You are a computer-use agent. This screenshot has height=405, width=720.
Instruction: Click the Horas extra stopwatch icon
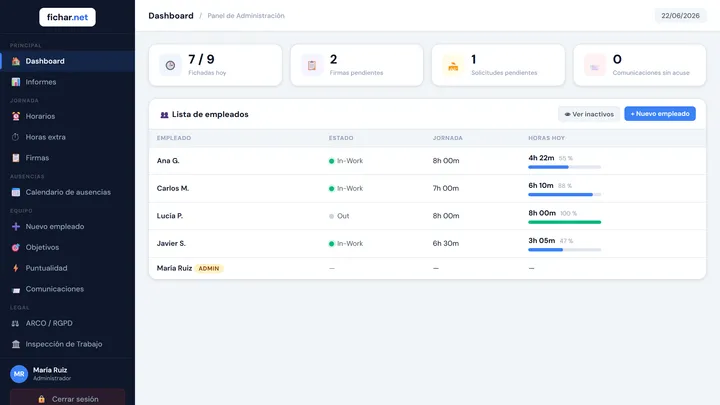coord(16,137)
